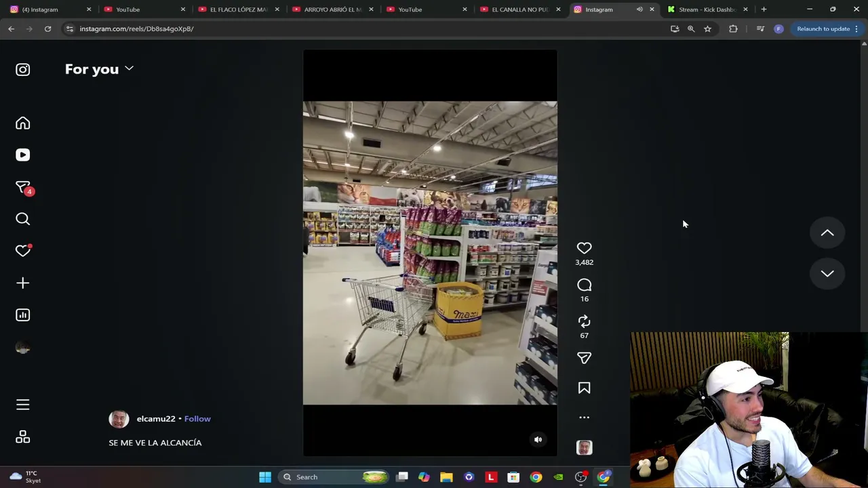
Task: Close the EL FLACO LÓPEZ tab
Action: point(277,9)
